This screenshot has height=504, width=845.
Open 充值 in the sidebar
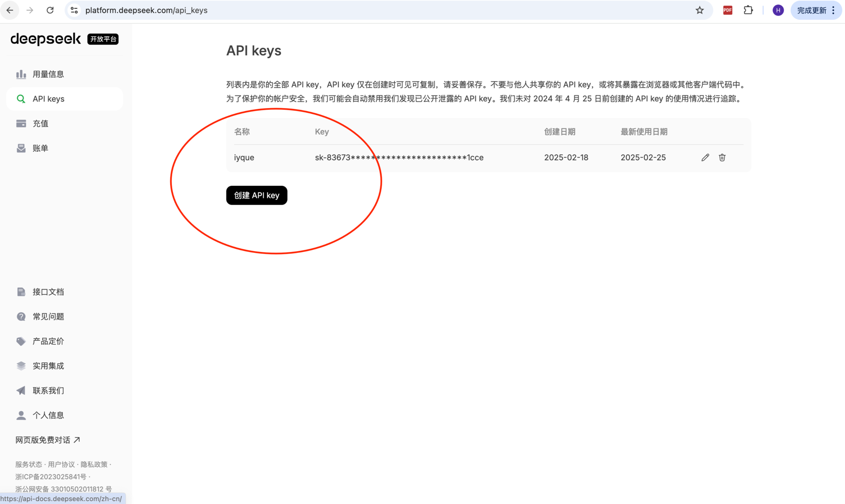[64, 124]
